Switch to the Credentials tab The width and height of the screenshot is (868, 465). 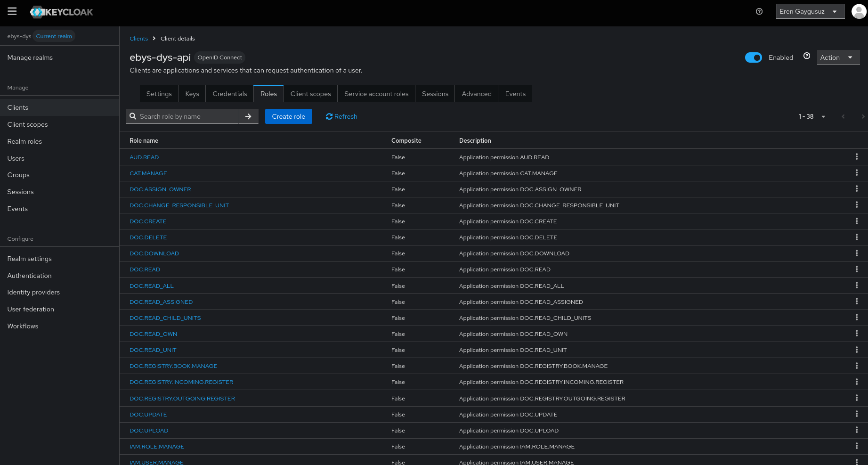tap(230, 94)
